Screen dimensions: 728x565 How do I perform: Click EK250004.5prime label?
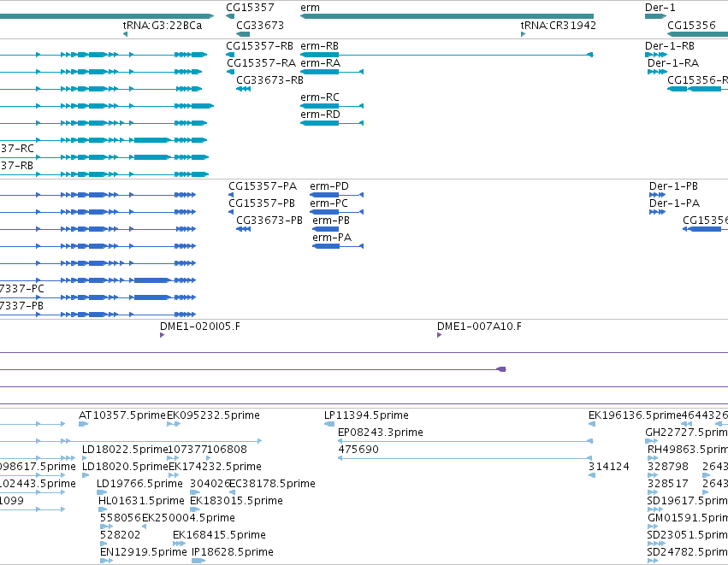pos(188,518)
